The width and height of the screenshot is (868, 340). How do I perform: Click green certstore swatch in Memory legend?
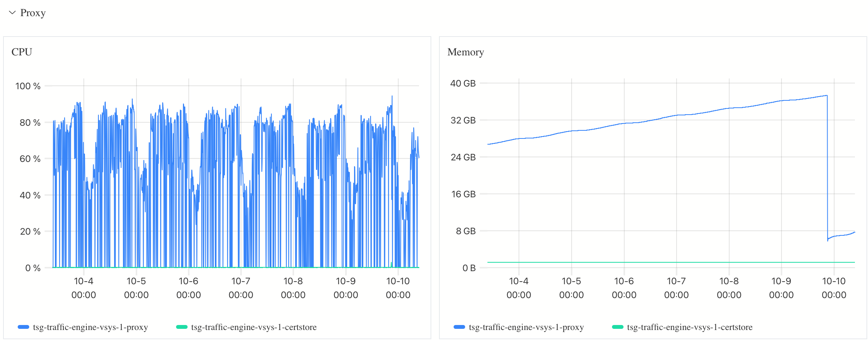pos(617,327)
